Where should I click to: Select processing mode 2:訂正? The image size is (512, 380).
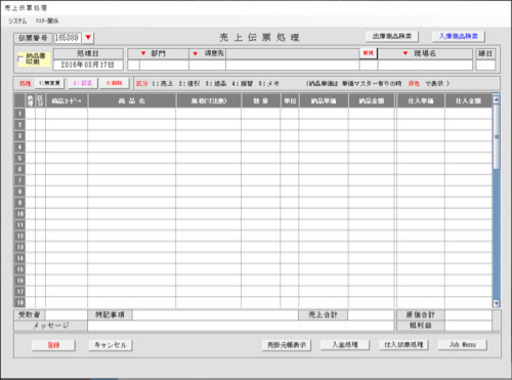pos(83,83)
